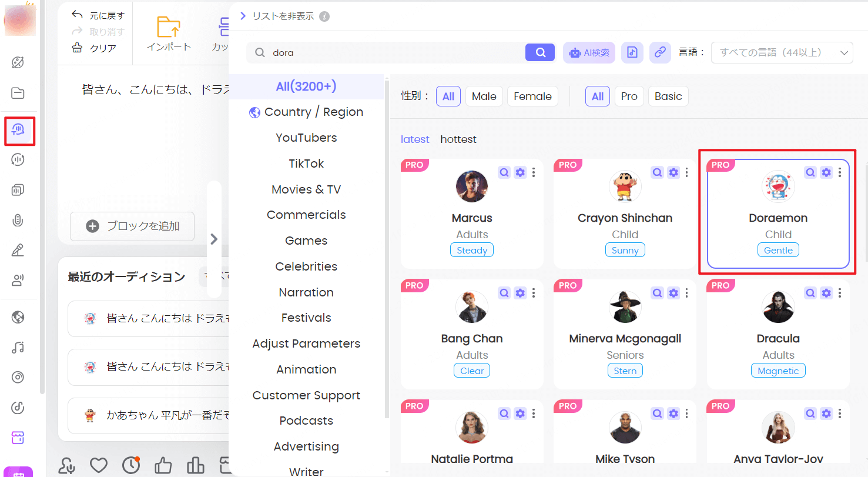Open the Country / Region category
Image resolution: width=868 pixels, height=477 pixels.
click(x=306, y=112)
